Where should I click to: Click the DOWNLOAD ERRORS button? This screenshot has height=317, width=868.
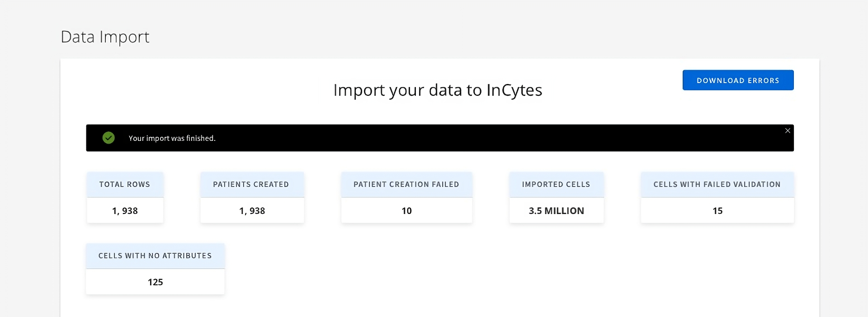click(738, 80)
